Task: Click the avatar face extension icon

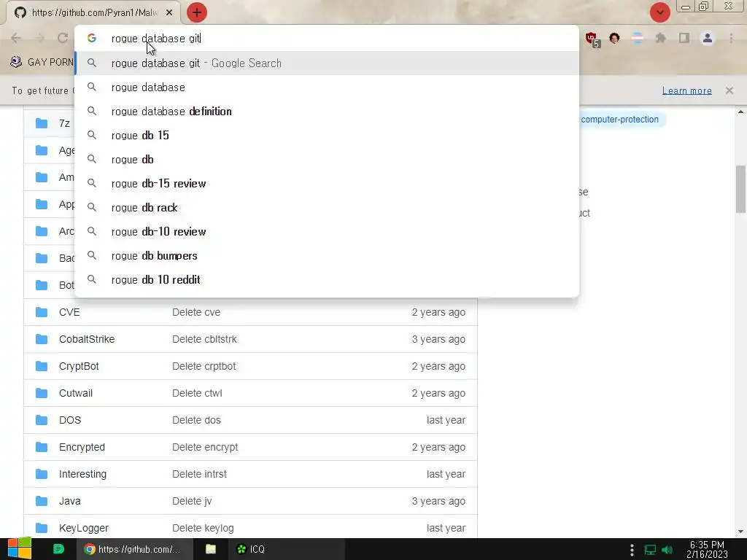Action: pyautogui.click(x=614, y=38)
